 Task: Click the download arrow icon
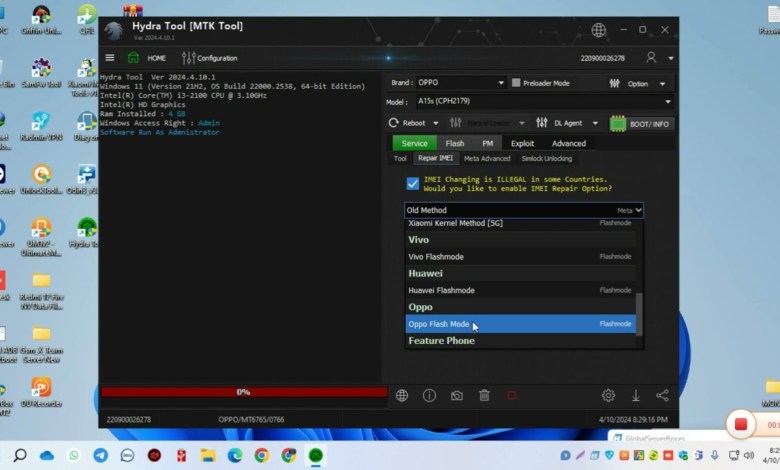pos(635,396)
